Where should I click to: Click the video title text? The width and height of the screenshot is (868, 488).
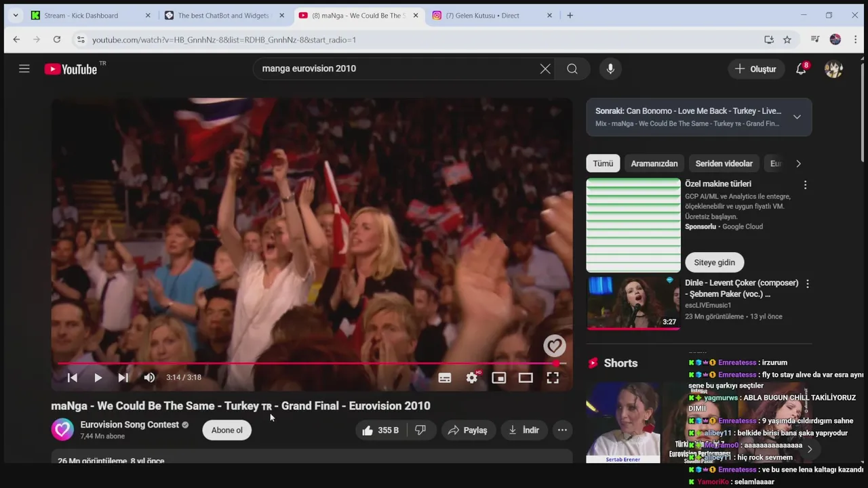pos(241,406)
